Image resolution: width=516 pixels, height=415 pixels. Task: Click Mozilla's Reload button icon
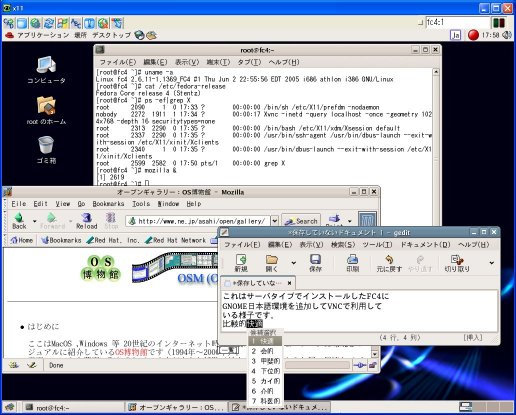[x=87, y=218]
